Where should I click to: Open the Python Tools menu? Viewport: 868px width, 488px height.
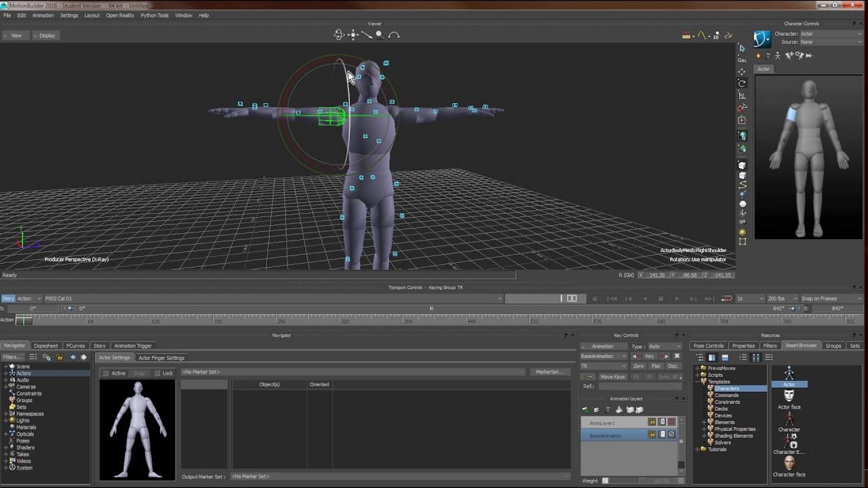pos(155,15)
